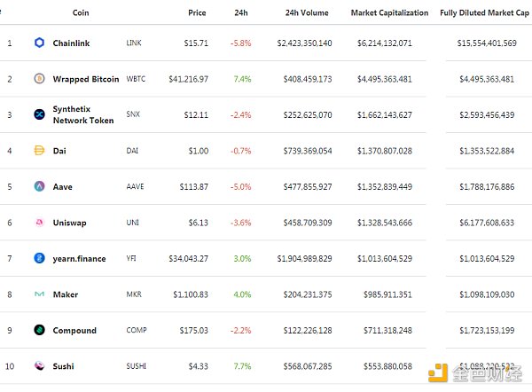
Task: Click the Wrapped Bitcoin logo icon
Action: tap(39, 79)
